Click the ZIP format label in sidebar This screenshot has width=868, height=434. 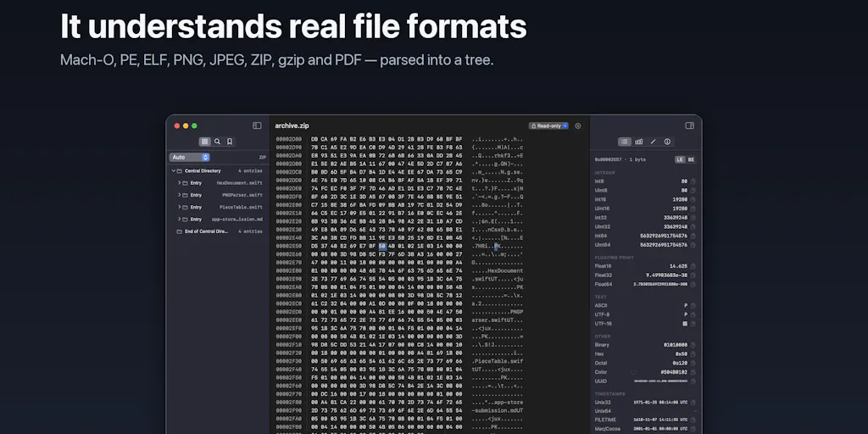point(263,157)
